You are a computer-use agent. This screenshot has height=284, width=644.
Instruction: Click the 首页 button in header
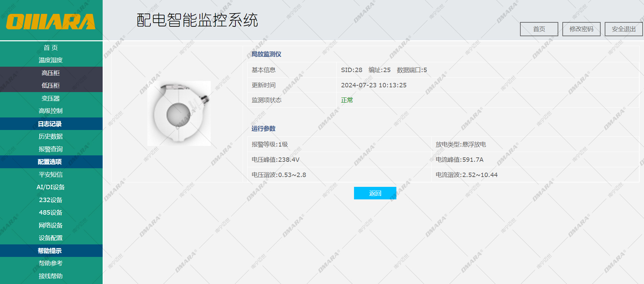pyautogui.click(x=539, y=29)
